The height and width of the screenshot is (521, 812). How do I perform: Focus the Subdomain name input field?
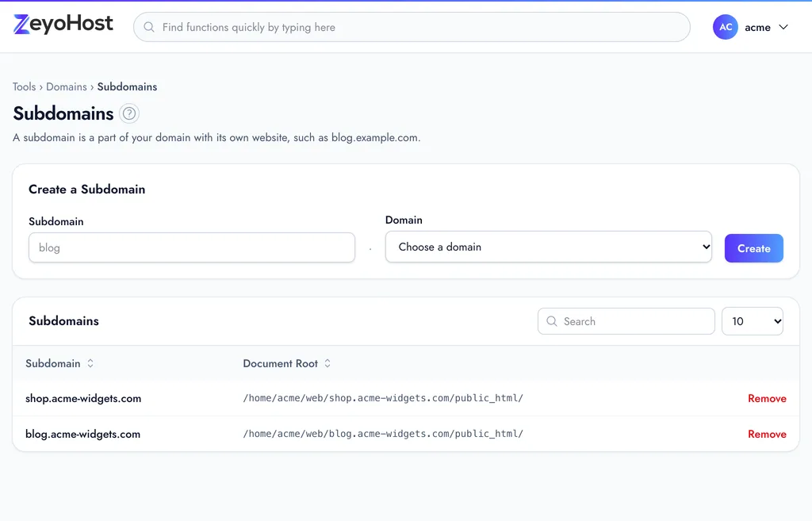192,247
